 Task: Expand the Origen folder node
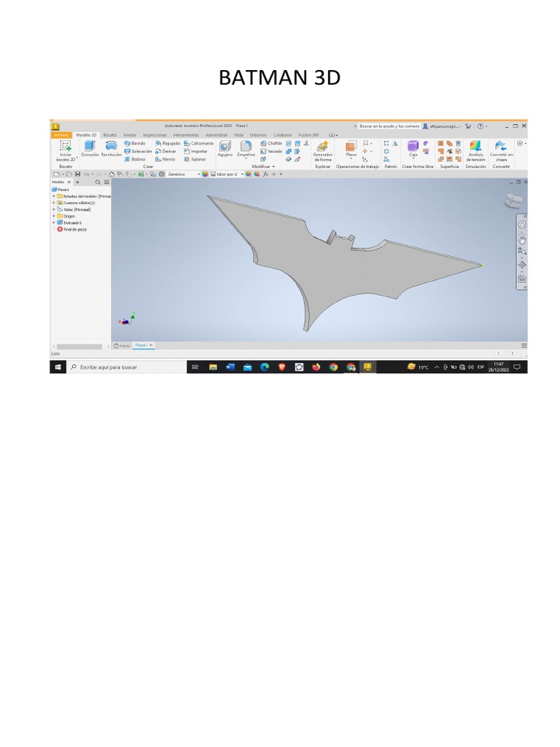tap(54, 216)
